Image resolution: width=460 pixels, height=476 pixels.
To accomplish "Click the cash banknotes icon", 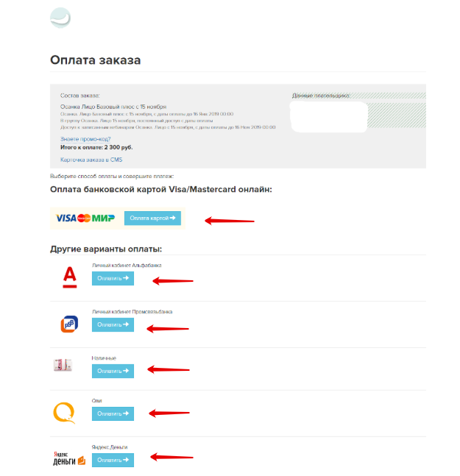I will click(63, 365).
